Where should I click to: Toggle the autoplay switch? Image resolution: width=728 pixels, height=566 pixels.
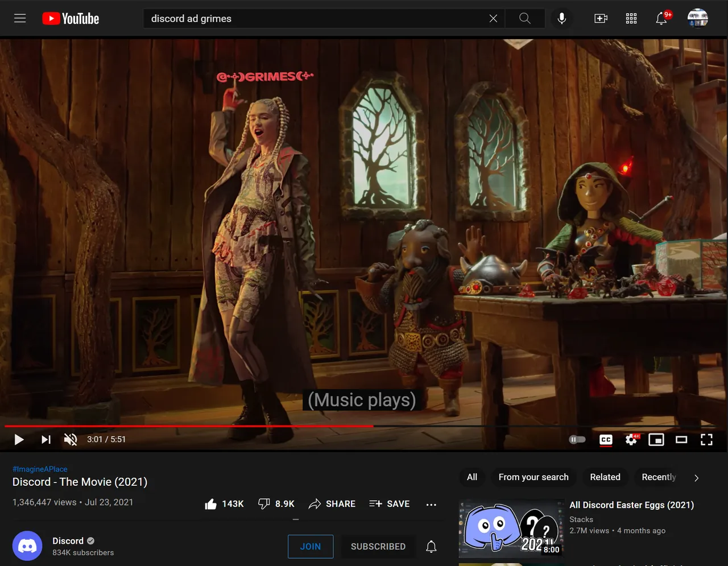click(x=577, y=439)
